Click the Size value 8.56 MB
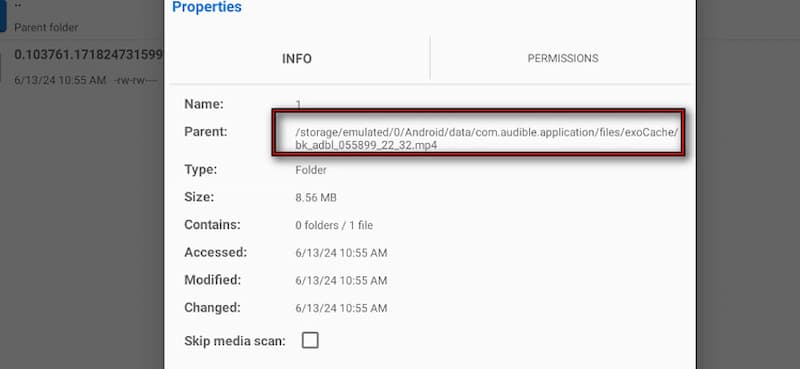800x369 pixels. [316, 198]
